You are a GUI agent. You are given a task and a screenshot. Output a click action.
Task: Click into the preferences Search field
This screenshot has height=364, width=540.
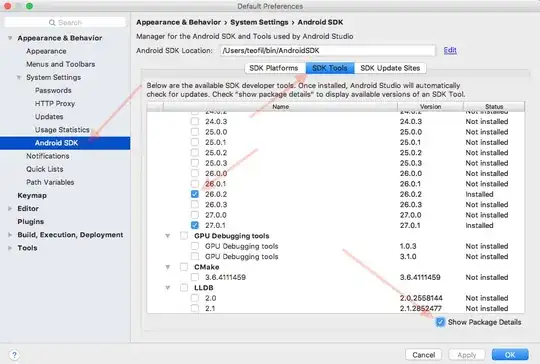pyautogui.click(x=65, y=22)
